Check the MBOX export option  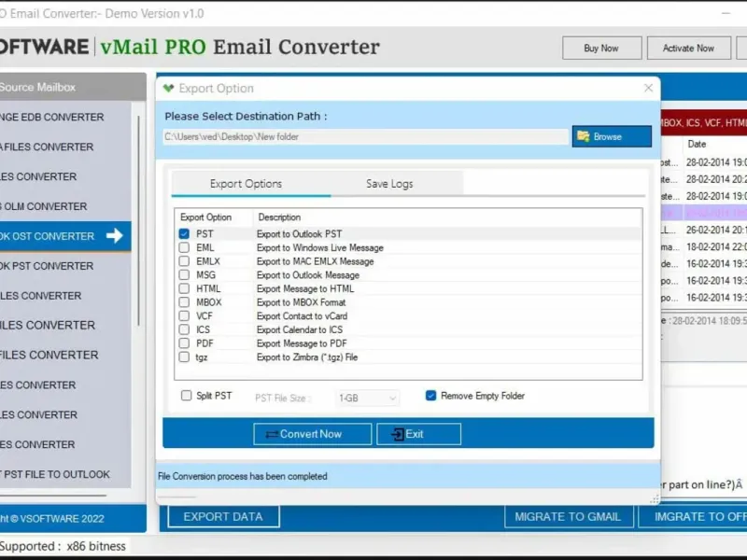pos(184,302)
